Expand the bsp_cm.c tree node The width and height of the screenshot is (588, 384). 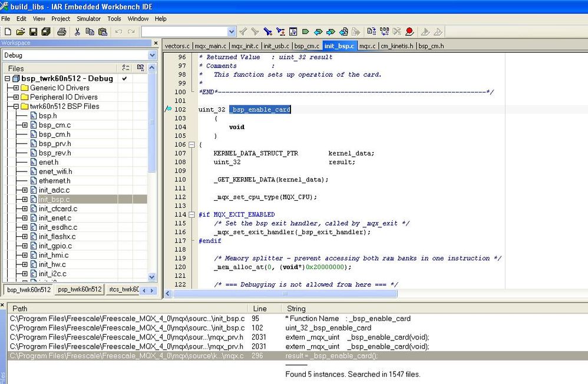coord(25,125)
